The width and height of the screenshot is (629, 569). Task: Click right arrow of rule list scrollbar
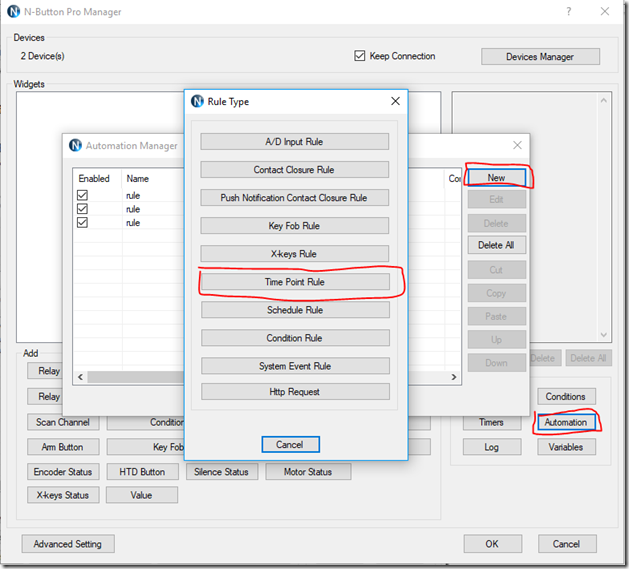(x=454, y=377)
